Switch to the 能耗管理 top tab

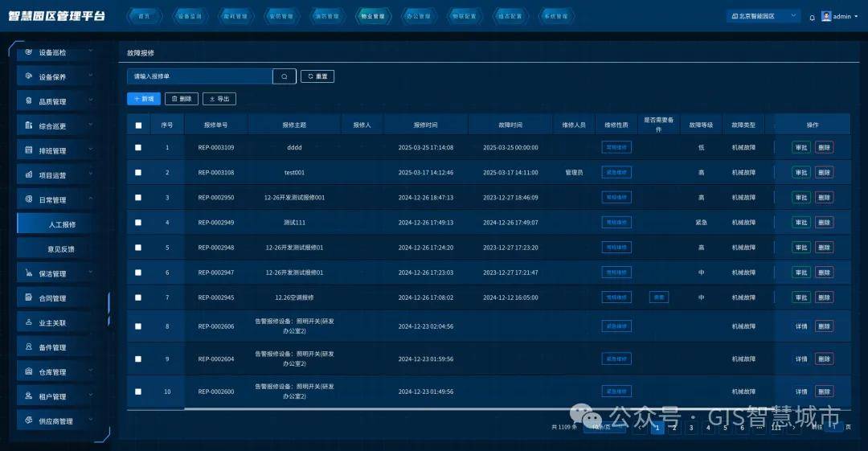click(235, 16)
